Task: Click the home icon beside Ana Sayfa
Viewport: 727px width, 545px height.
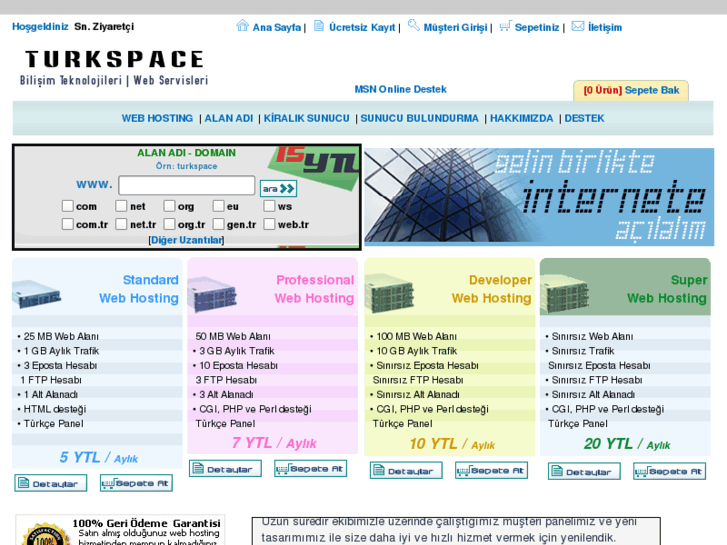Action: tap(242, 25)
